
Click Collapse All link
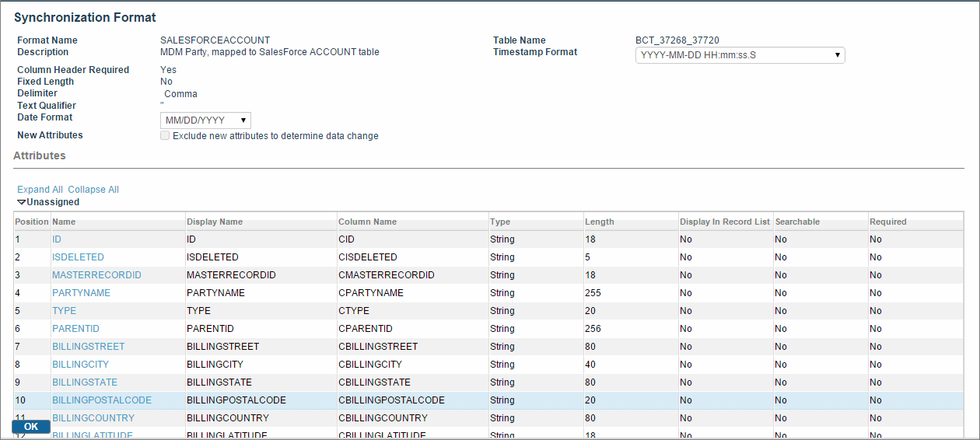[93, 190]
